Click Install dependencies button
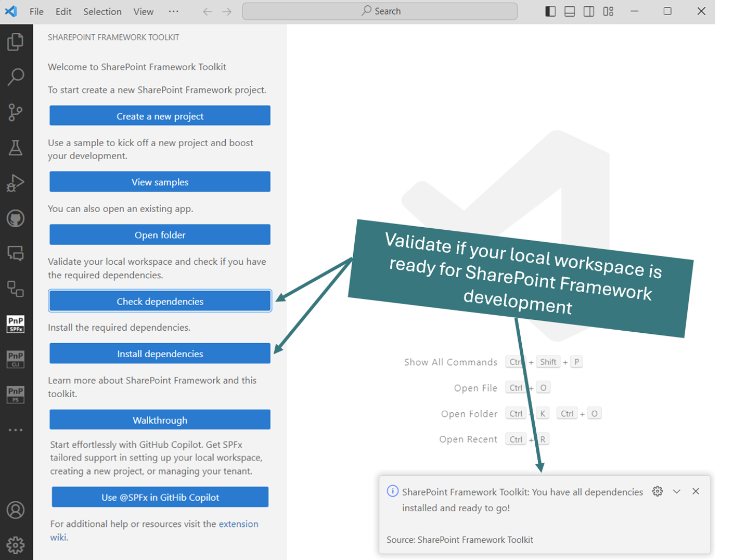 coord(160,354)
